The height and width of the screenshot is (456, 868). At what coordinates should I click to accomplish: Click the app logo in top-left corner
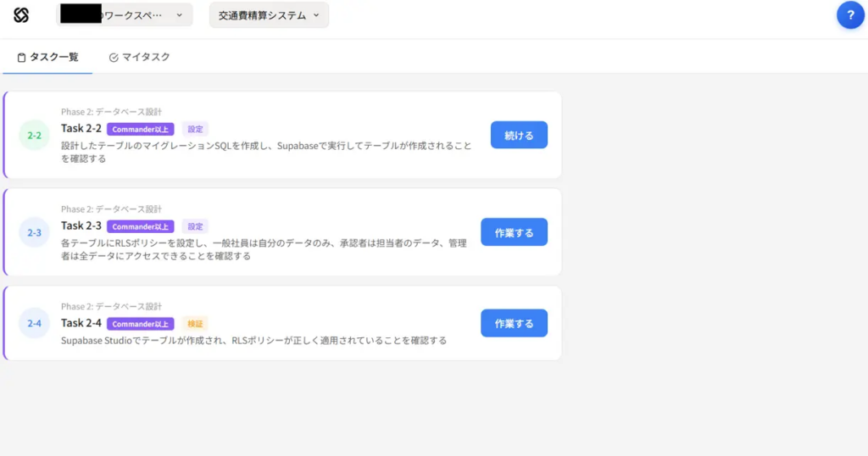21,15
